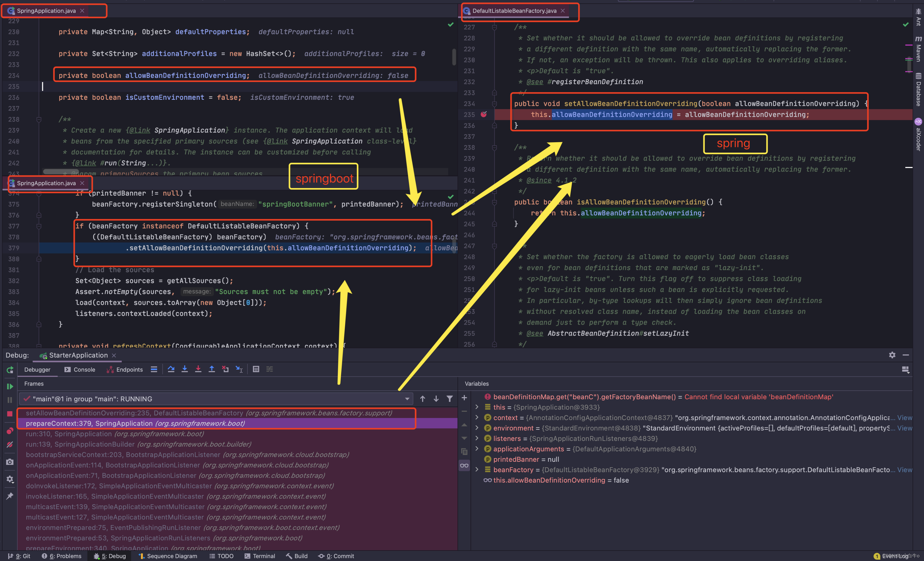Toggle Mute Breakpoints in debug sidebar
The image size is (924, 561).
pos(10,445)
